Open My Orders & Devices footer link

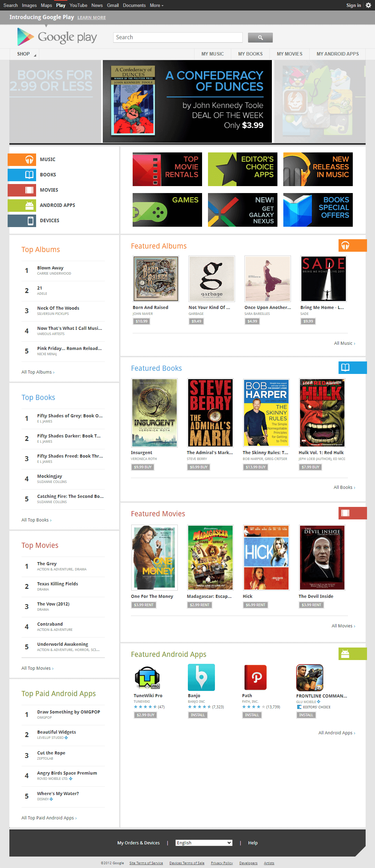pyautogui.click(x=139, y=843)
